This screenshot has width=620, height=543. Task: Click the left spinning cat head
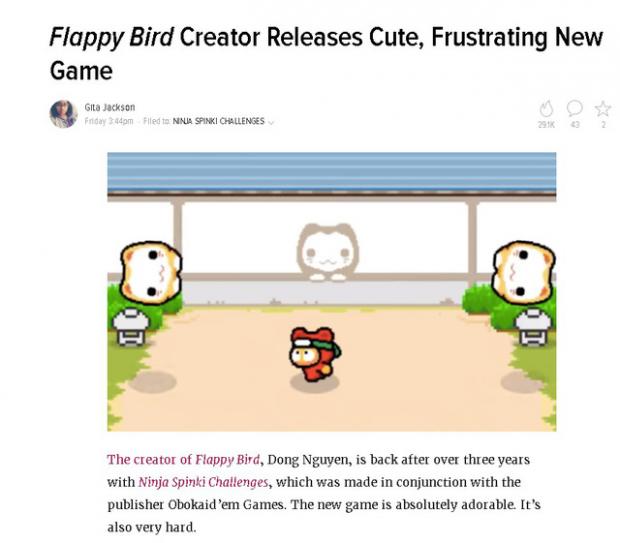[151, 273]
